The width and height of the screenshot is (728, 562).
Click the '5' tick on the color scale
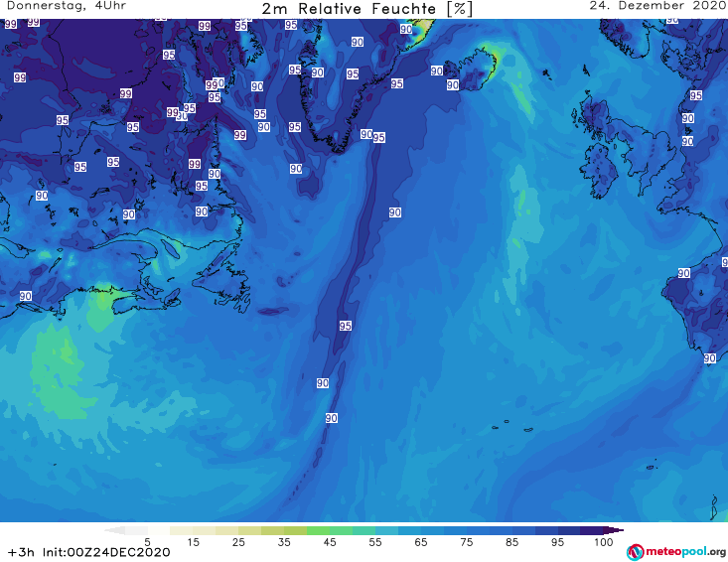pyautogui.click(x=147, y=542)
